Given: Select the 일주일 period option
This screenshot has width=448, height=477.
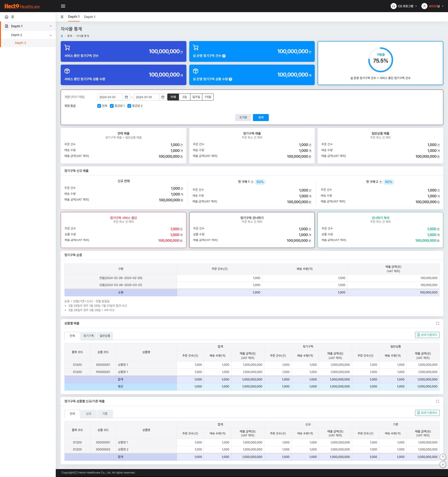Looking at the screenshot, I should click(196, 97).
